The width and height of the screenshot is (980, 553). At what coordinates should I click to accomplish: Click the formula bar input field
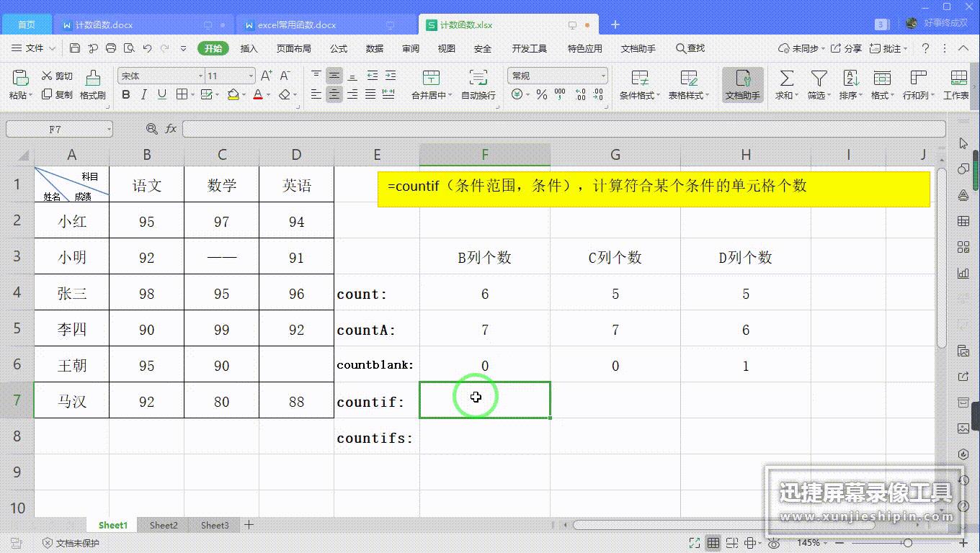[x=563, y=129]
